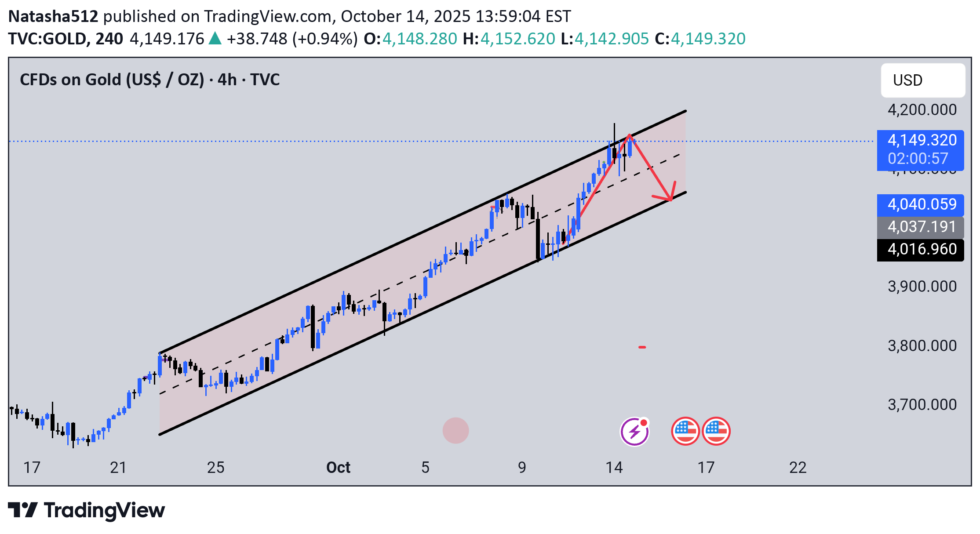Click the green up triangle beside the price change

pyautogui.click(x=215, y=39)
